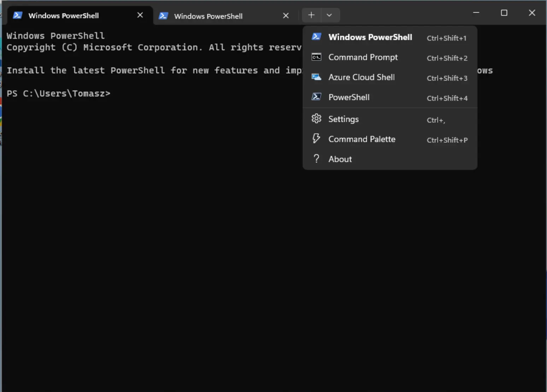The image size is (547, 392).
Task: Close the first Windows PowerShell tab
Action: tap(140, 15)
